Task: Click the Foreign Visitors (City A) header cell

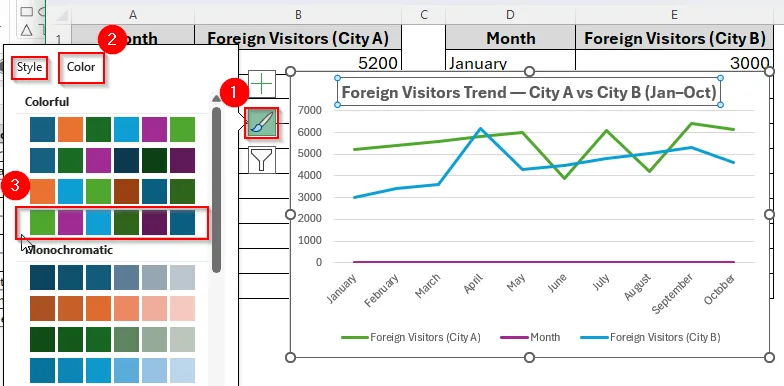Action: (x=298, y=38)
